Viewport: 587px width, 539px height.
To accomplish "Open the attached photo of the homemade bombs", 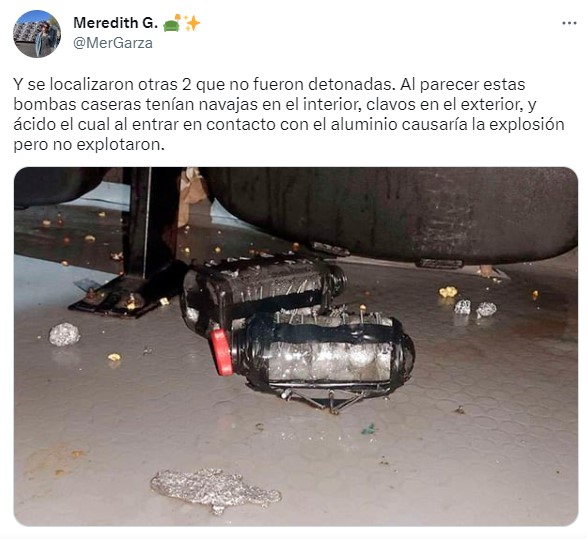I will coord(296,346).
